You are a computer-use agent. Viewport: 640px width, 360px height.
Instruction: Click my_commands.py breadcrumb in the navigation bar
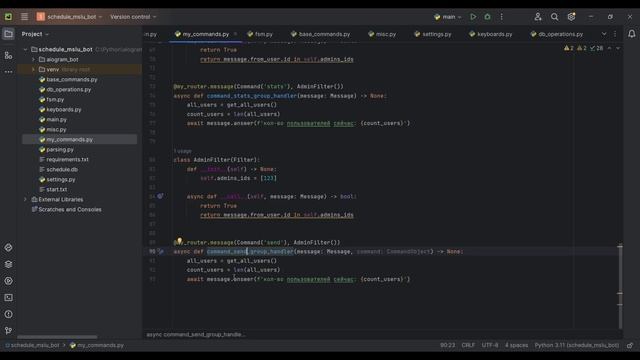pos(97,345)
